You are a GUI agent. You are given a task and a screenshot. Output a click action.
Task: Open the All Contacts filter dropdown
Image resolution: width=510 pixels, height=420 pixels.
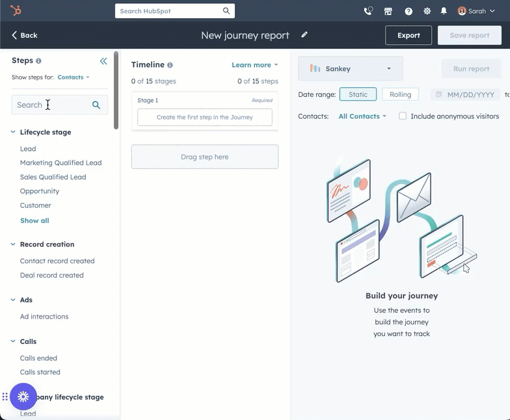(x=362, y=116)
